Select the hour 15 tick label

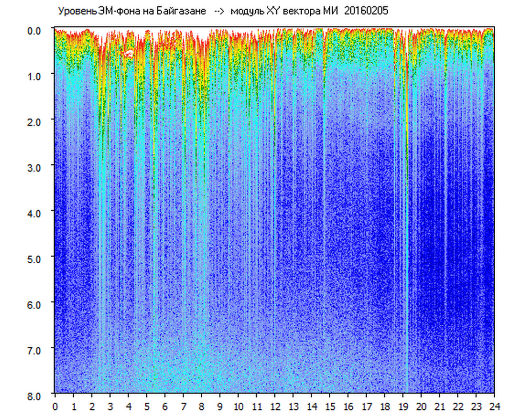[330, 406]
